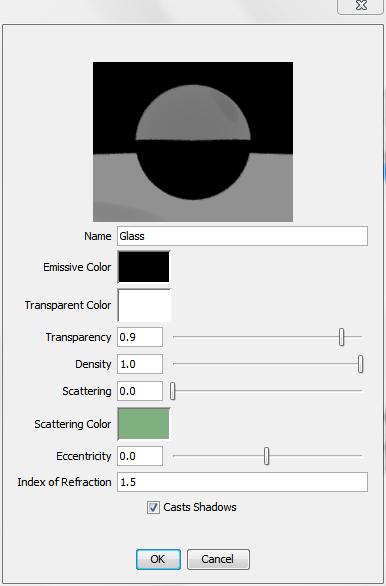Click the Eccentricity slider handle

click(x=266, y=456)
